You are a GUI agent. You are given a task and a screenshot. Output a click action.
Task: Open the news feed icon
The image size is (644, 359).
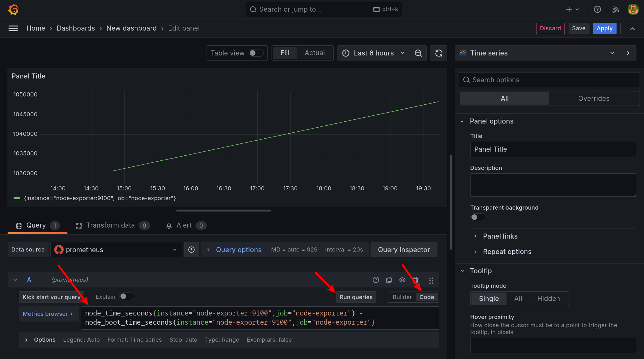pos(615,9)
